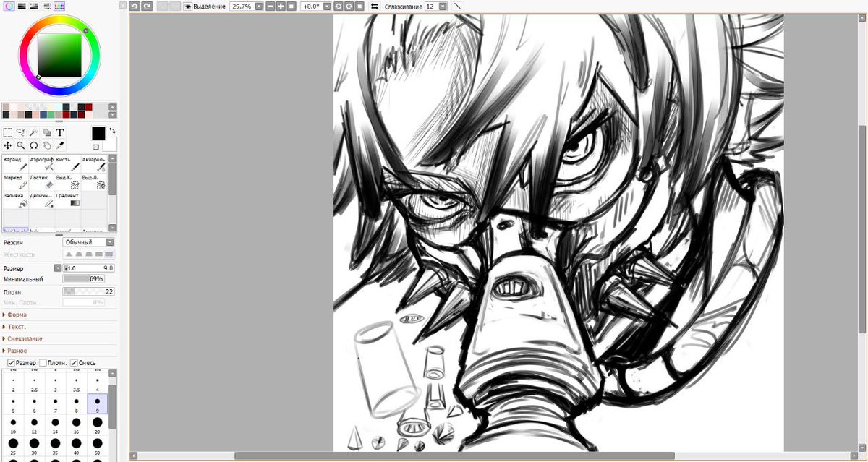868x462 pixels.
Task: Zoom out with the minus button
Action: (270, 6)
